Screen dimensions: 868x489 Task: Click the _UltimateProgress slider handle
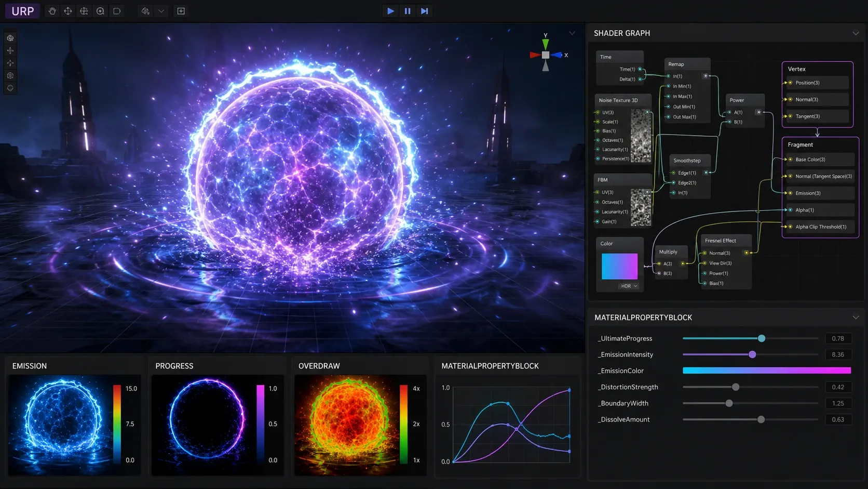[x=762, y=338]
